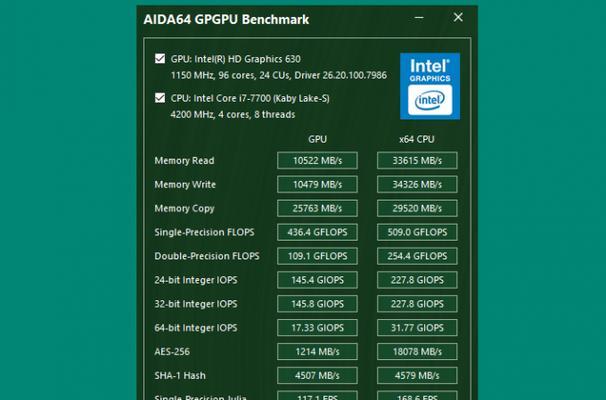
Task: Click the Memory Write row label
Action: (185, 184)
